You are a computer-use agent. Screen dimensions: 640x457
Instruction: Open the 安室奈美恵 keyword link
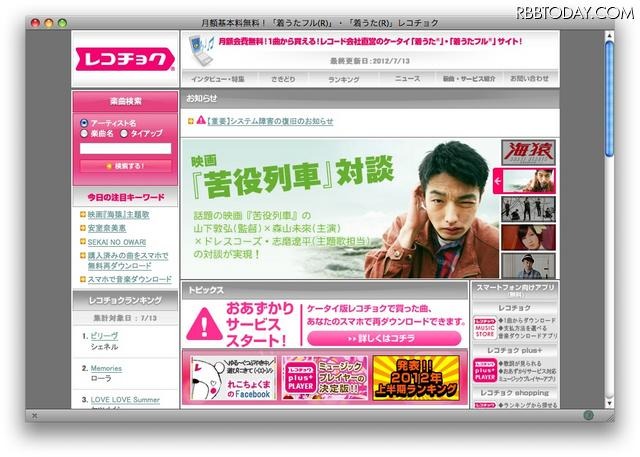(109, 229)
